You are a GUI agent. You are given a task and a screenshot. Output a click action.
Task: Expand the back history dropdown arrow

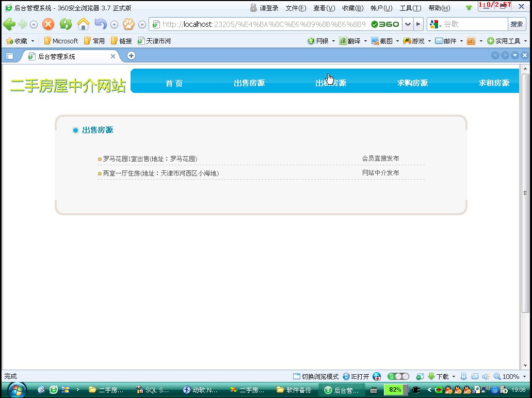pyautogui.click(x=34, y=24)
